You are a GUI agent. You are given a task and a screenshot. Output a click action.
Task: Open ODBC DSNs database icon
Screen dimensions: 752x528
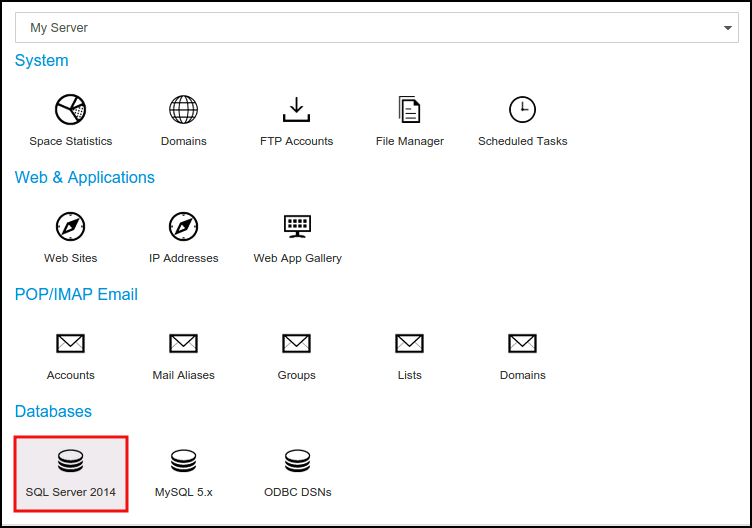(x=297, y=461)
